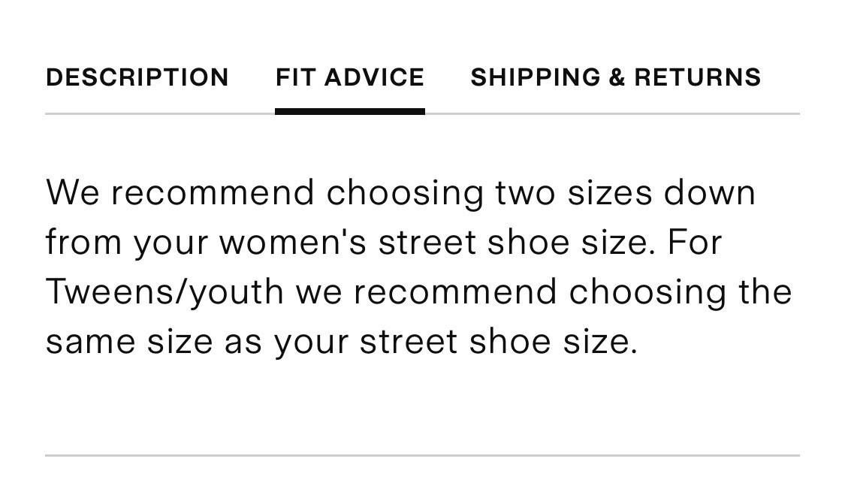
Task: Click the gray divider under Description tab
Action: (137, 114)
